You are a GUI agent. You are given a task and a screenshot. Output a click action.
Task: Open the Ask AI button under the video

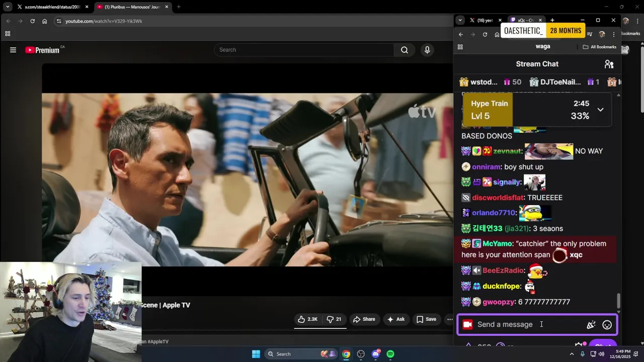pyautogui.click(x=395, y=319)
